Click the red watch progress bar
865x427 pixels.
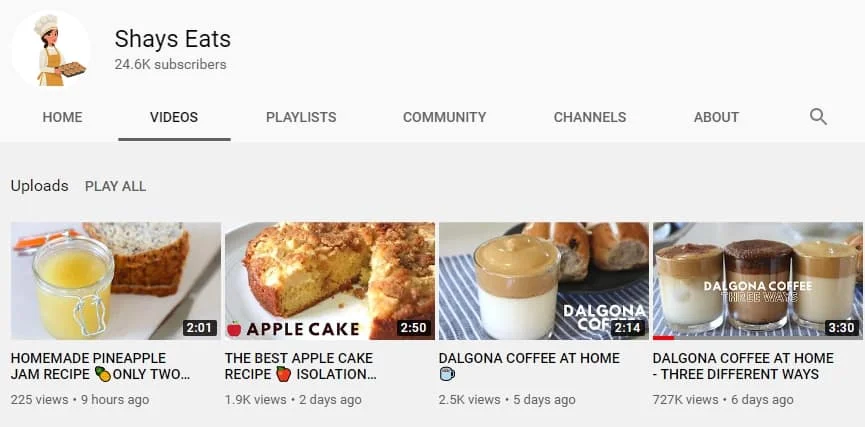tap(664, 338)
